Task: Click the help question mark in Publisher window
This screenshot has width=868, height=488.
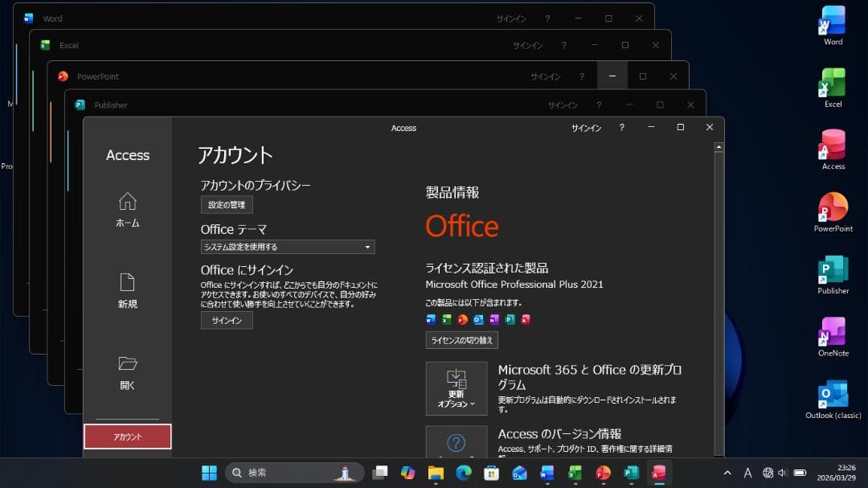Action: [599, 105]
